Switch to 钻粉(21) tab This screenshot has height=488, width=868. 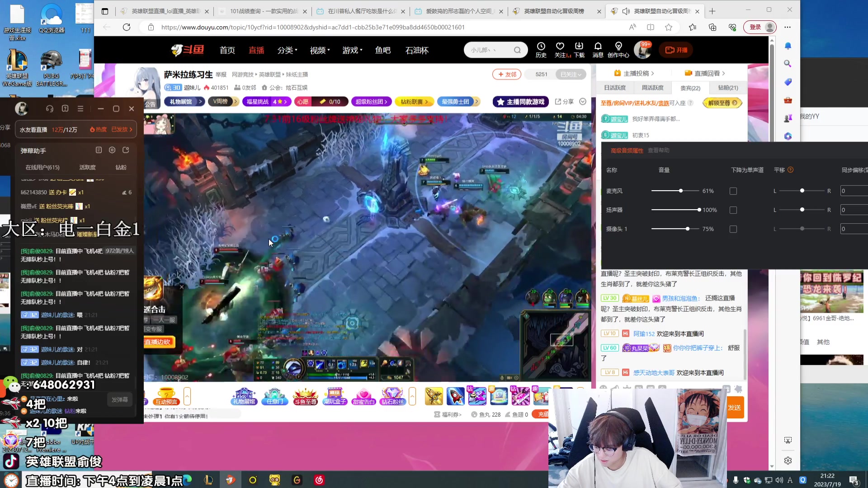728,88
